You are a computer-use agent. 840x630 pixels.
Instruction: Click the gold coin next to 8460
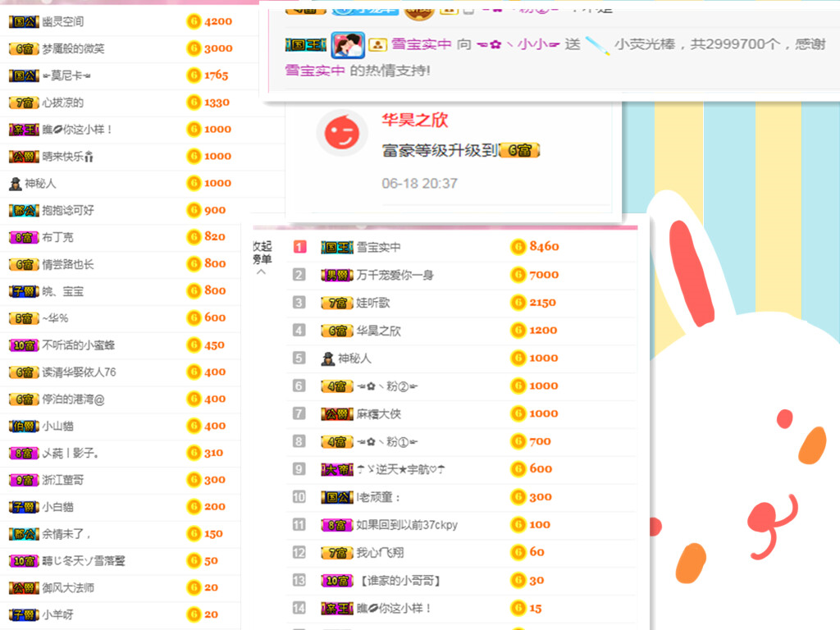[x=518, y=247]
